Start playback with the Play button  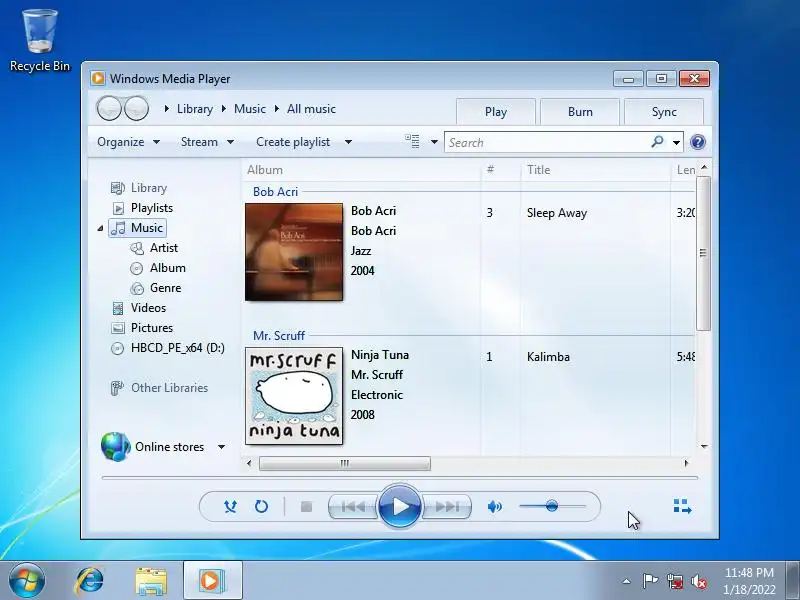click(x=399, y=507)
